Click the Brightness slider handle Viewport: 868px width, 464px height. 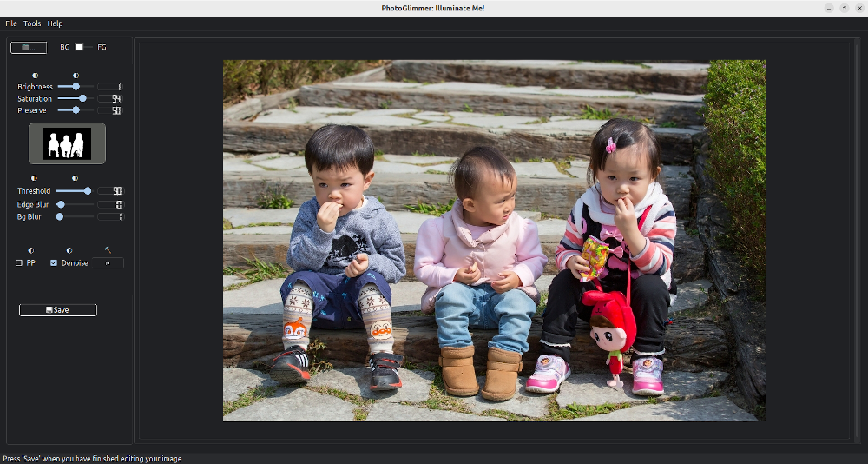pyautogui.click(x=76, y=87)
